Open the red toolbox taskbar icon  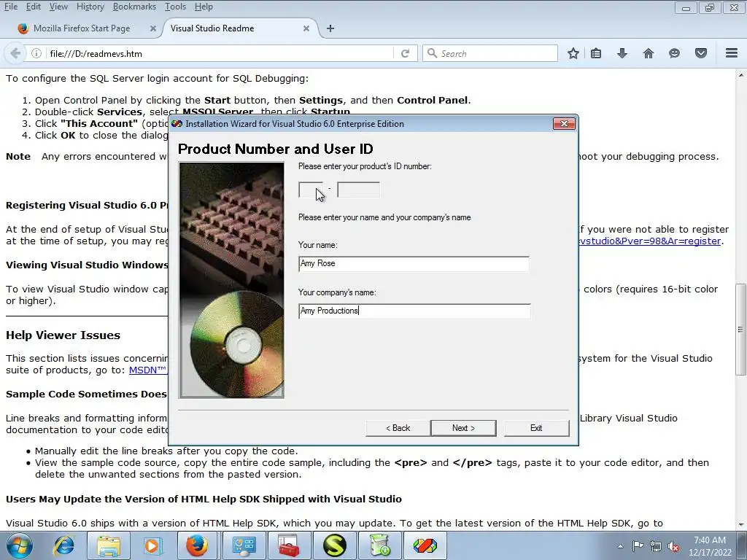tap(289, 545)
